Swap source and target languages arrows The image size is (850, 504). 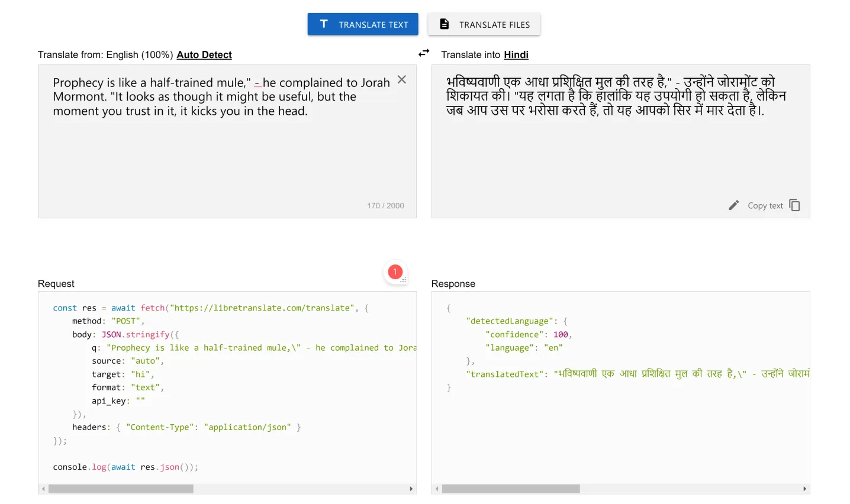[424, 53]
